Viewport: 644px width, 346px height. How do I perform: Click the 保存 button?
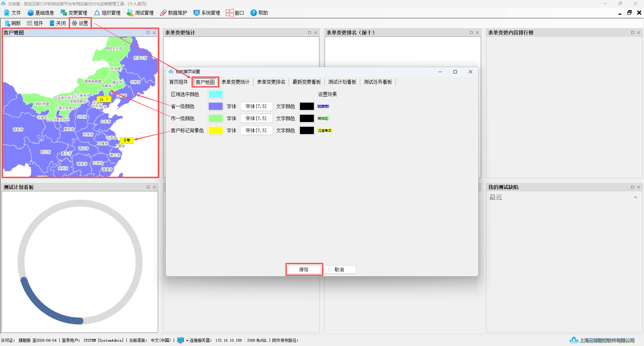[304, 270]
